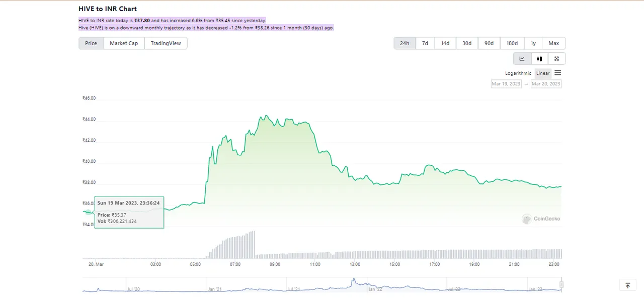644x300 pixels.
Task: Click the ₹38.00 y-axis label
Action: click(x=89, y=182)
